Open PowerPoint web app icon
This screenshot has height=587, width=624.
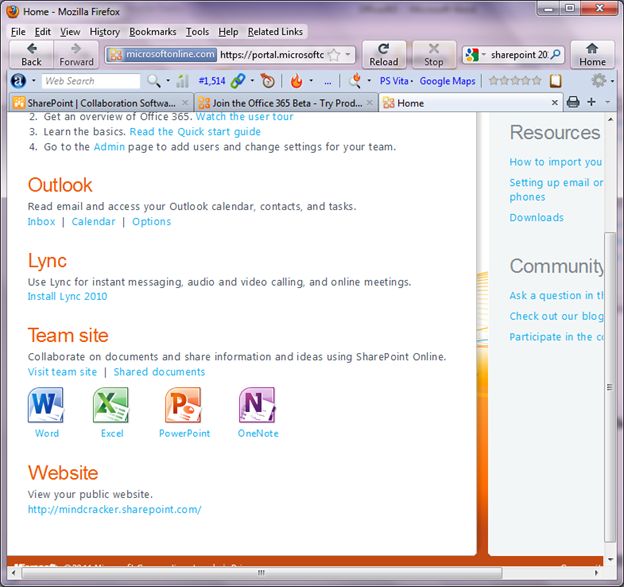point(183,406)
